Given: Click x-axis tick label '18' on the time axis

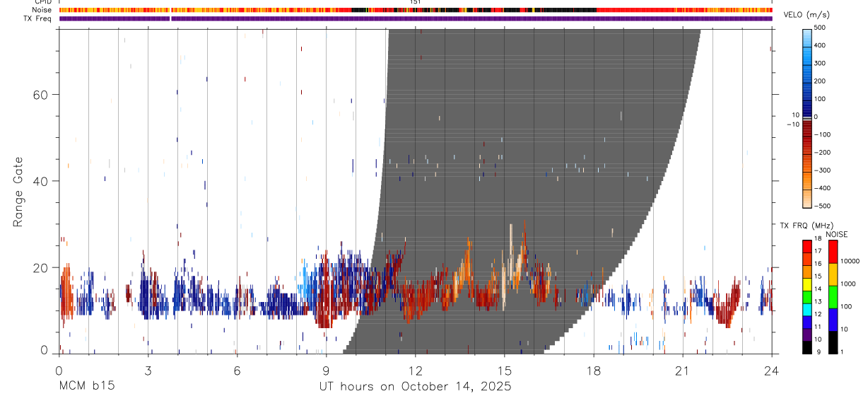Looking at the screenshot, I should pyautogui.click(x=594, y=371).
